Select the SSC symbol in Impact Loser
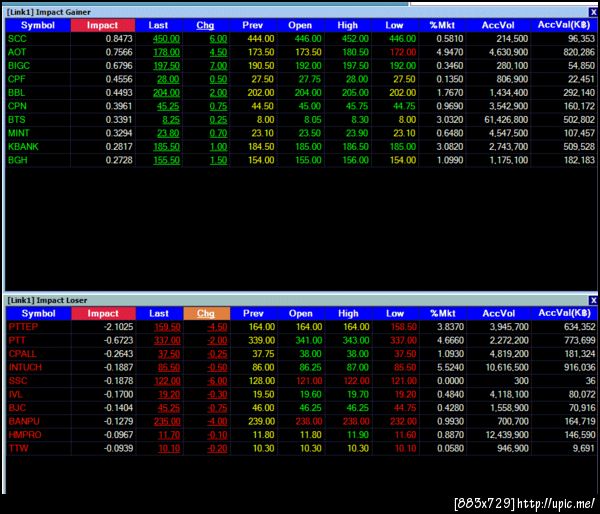600x514 pixels. click(x=18, y=381)
